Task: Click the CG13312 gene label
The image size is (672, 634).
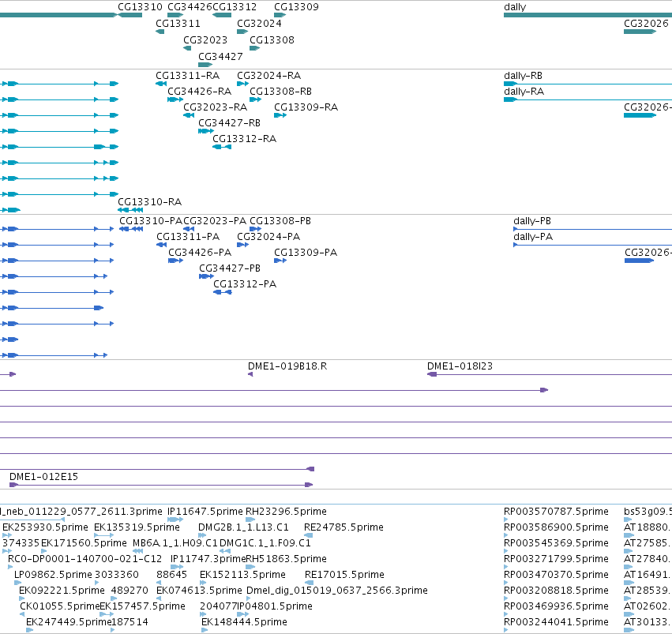Action: (235, 7)
